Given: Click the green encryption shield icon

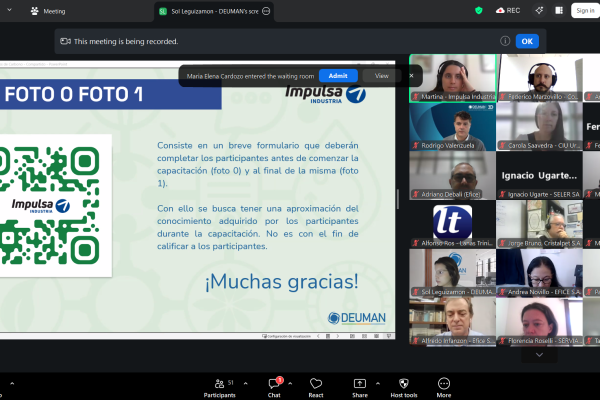Looking at the screenshot, I should [478, 10].
